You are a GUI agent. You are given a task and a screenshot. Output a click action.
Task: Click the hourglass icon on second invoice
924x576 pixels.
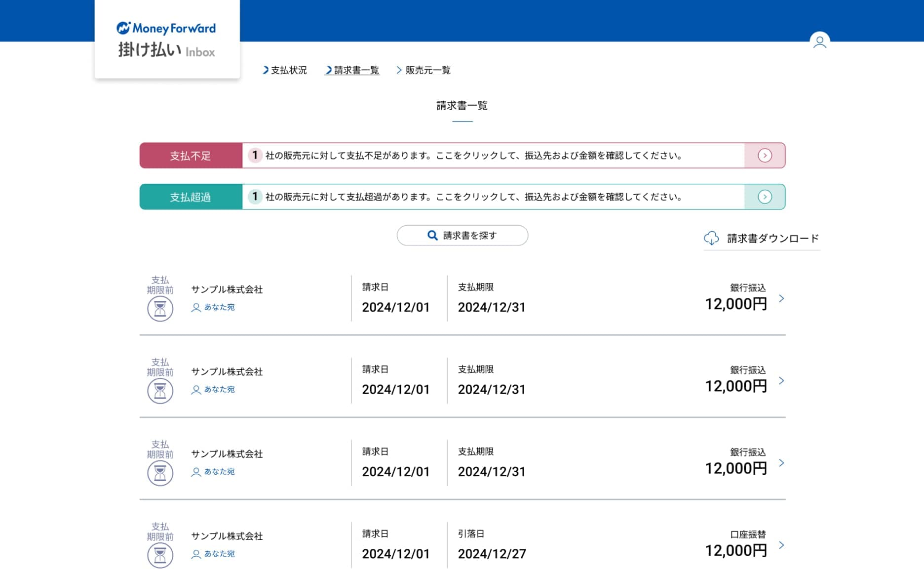(160, 391)
